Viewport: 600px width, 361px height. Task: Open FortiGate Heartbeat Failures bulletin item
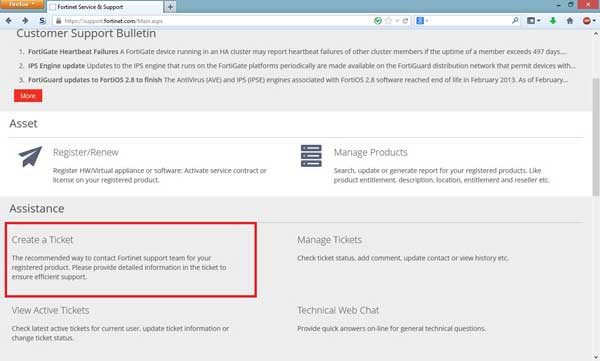click(x=73, y=51)
